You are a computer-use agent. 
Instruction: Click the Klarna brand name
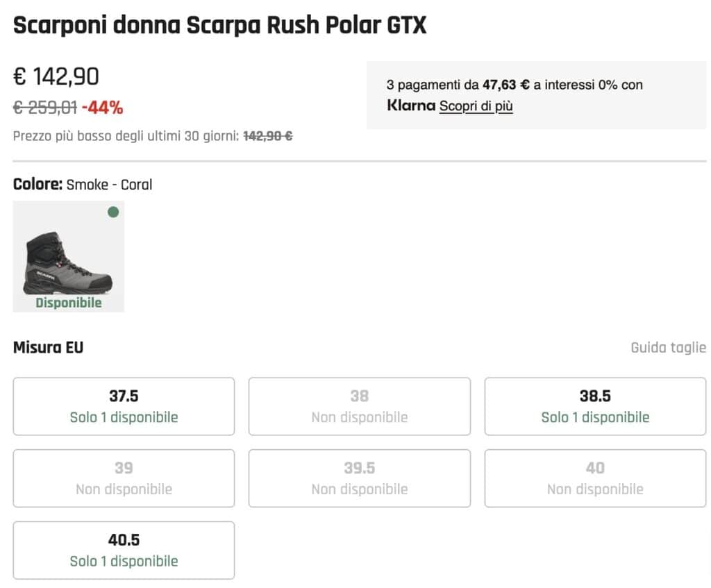[408, 106]
